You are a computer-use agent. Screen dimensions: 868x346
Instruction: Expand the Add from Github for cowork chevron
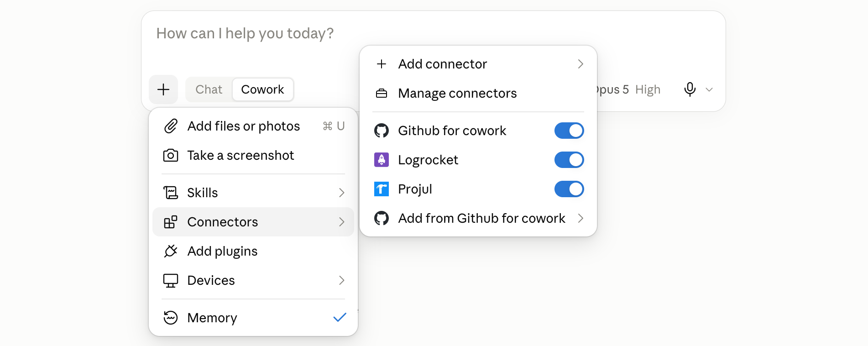(x=580, y=218)
